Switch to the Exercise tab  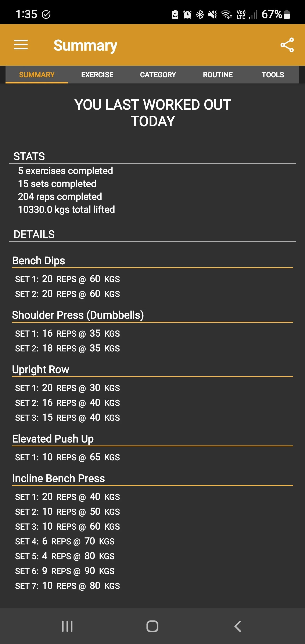(97, 75)
